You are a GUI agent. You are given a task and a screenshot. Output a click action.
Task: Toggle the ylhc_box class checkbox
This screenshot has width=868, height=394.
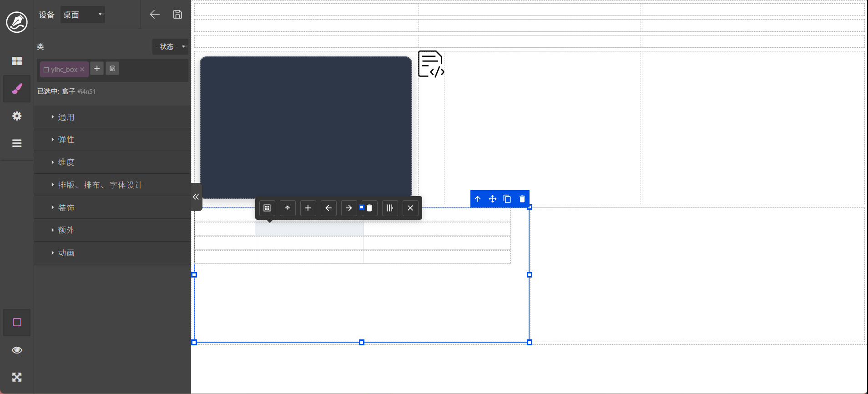[46, 70]
